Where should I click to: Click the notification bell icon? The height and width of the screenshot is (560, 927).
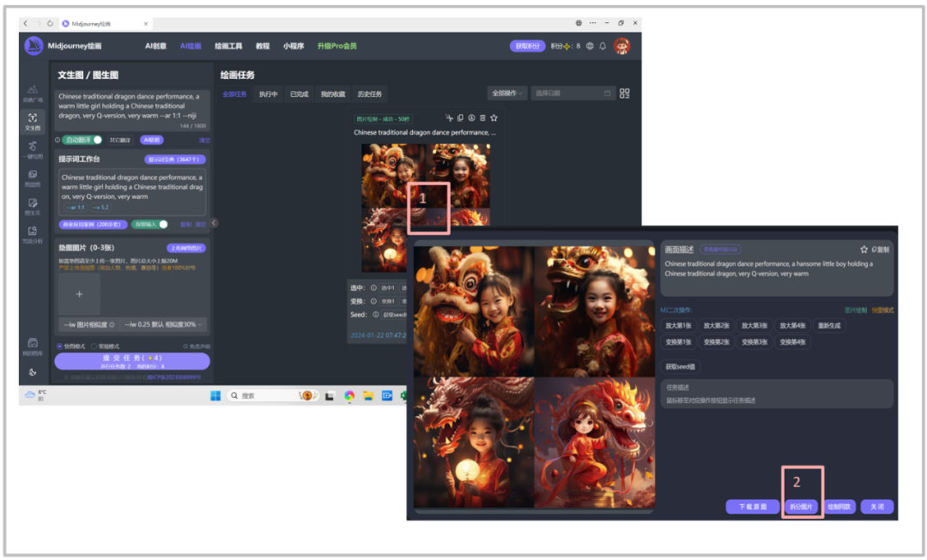coord(603,46)
